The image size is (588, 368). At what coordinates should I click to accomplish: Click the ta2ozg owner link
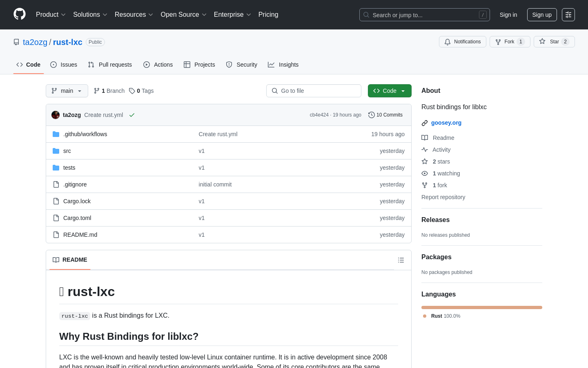35,42
